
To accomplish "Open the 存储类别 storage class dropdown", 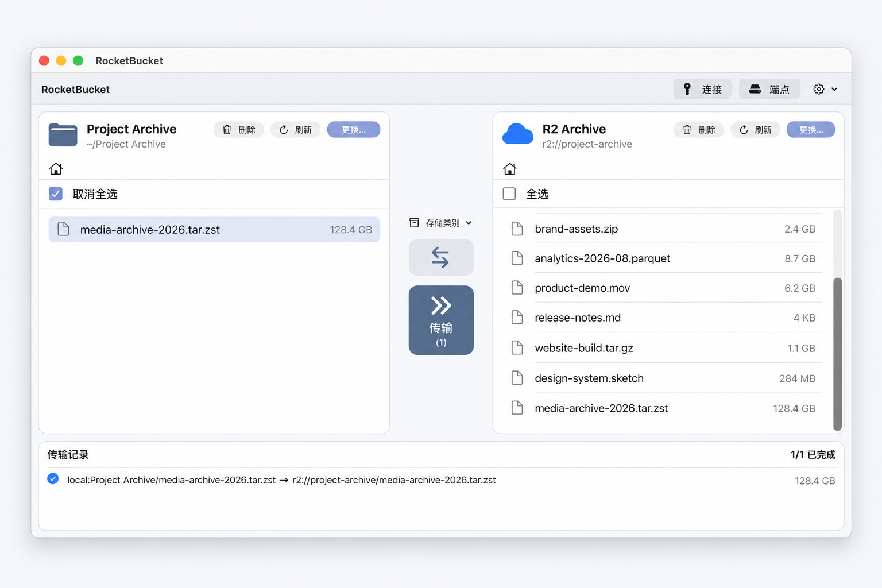I will pos(441,223).
